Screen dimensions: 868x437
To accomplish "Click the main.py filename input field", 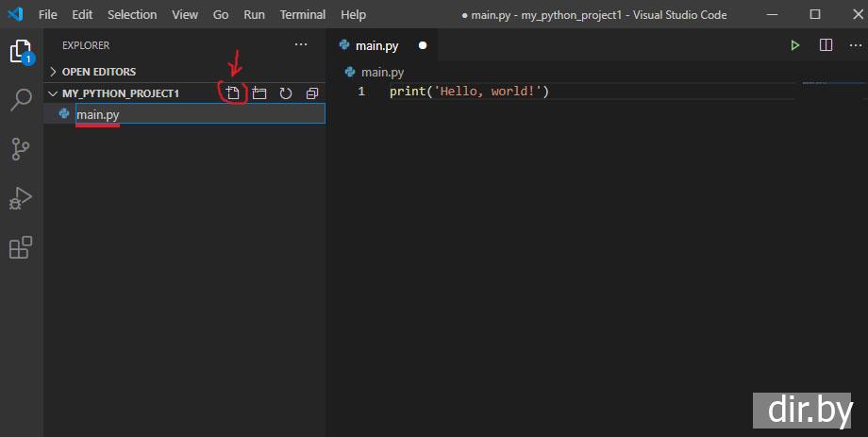I will point(199,114).
